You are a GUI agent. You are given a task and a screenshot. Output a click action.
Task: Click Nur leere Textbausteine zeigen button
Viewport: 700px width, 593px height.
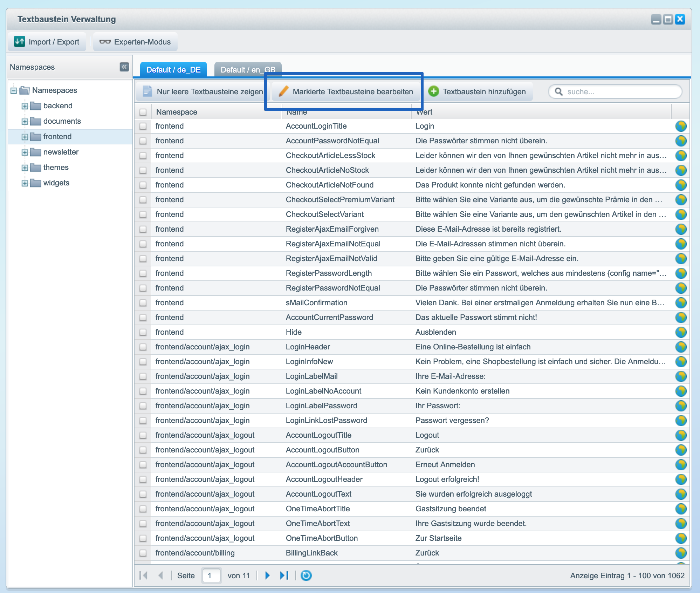tap(203, 91)
